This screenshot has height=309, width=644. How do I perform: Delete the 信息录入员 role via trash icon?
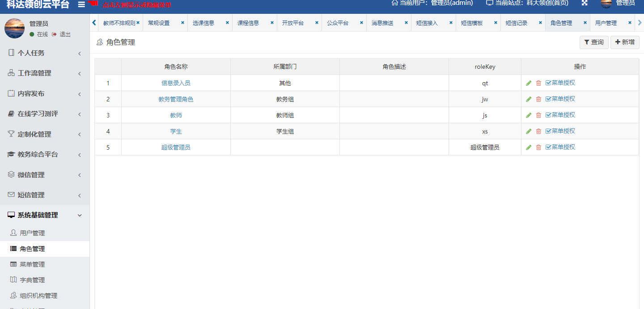pyautogui.click(x=538, y=83)
